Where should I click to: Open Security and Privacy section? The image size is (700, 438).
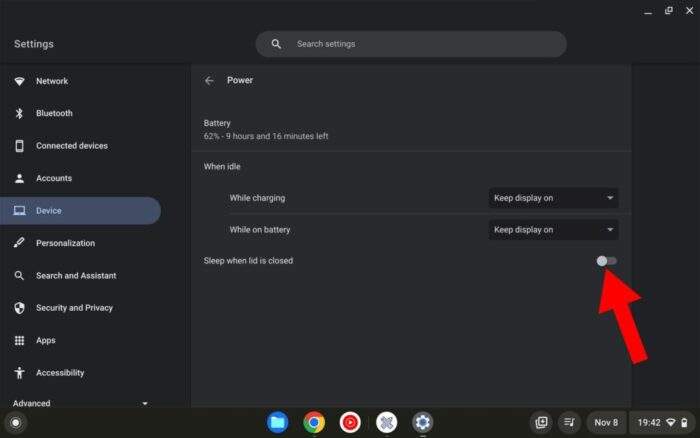[81, 308]
